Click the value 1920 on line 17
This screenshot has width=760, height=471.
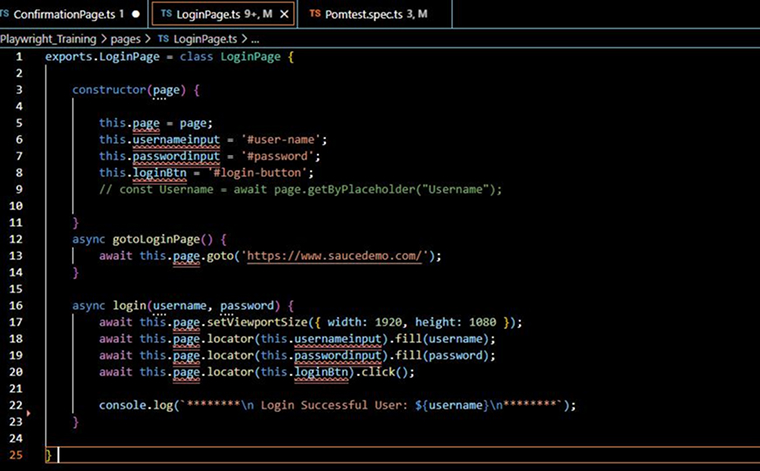(x=388, y=322)
